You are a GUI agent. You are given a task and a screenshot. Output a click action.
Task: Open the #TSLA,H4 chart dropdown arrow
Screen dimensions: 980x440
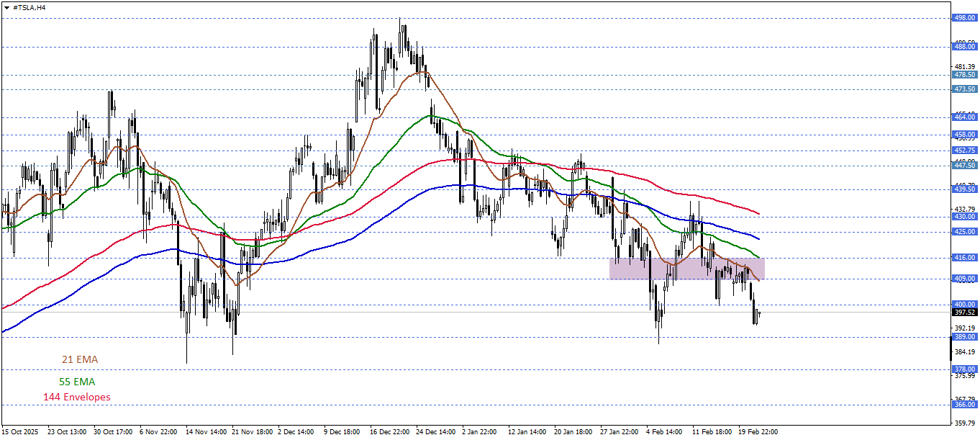click(6, 6)
